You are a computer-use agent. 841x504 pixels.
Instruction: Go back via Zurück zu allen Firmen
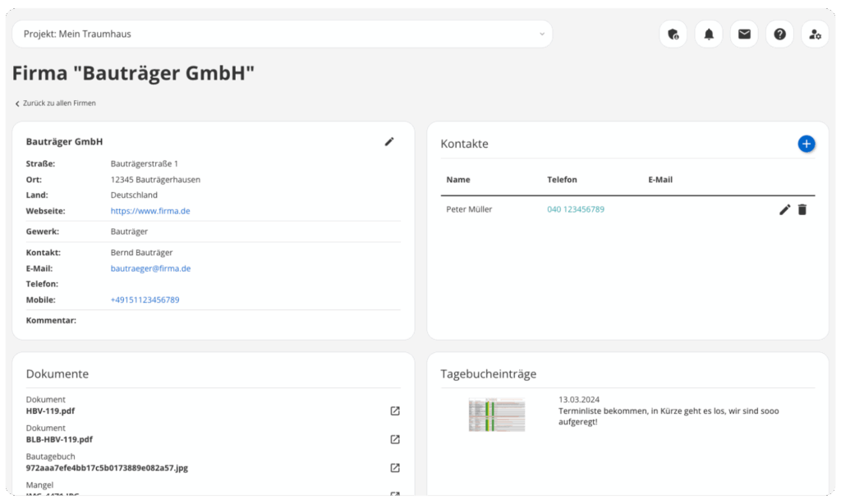tap(55, 103)
